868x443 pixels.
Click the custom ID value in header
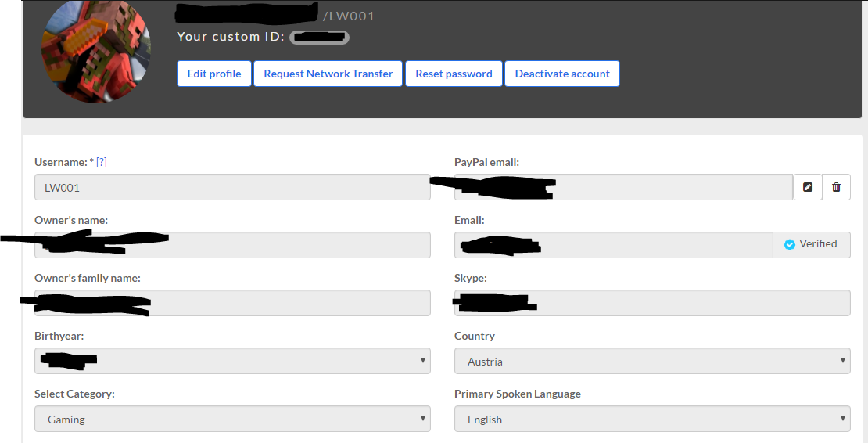click(319, 37)
